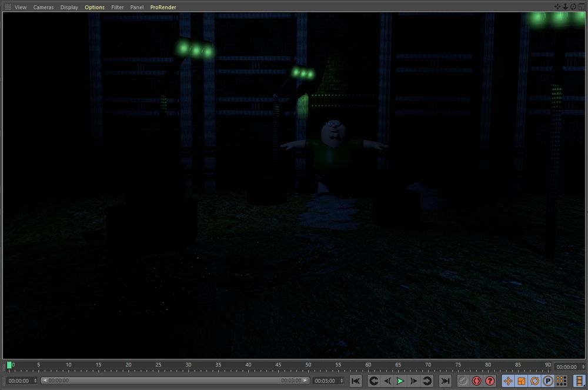
Task: Toggle Point Level Animation dots icon
Action: coord(562,381)
